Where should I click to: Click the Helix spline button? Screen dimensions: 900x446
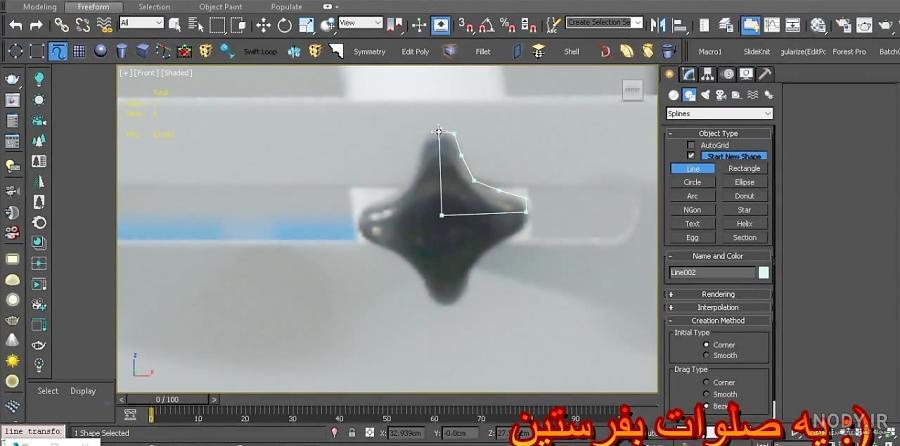click(744, 223)
